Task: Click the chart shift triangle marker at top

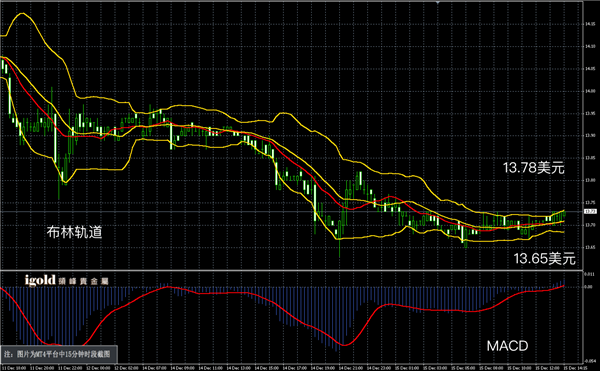Action: (437, 2)
